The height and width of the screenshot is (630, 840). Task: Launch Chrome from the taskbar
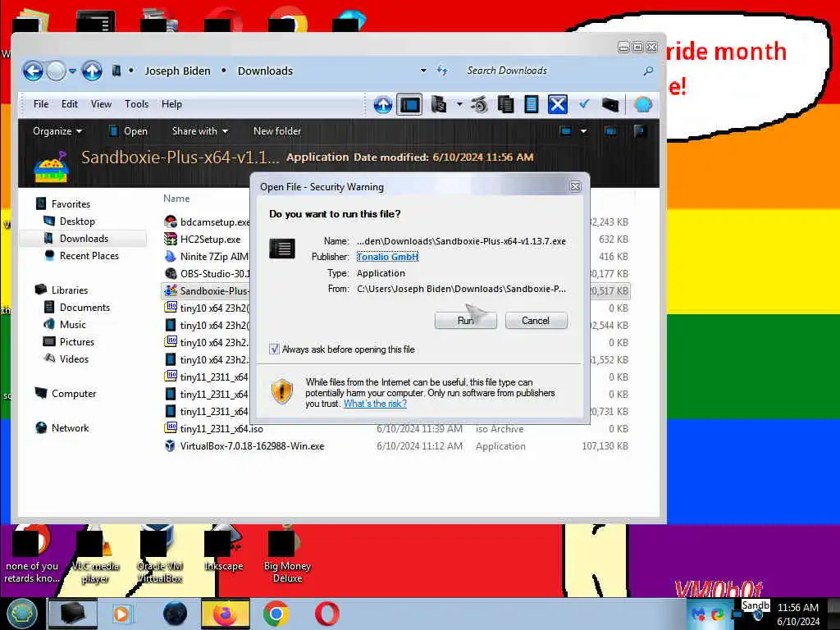coord(276,614)
